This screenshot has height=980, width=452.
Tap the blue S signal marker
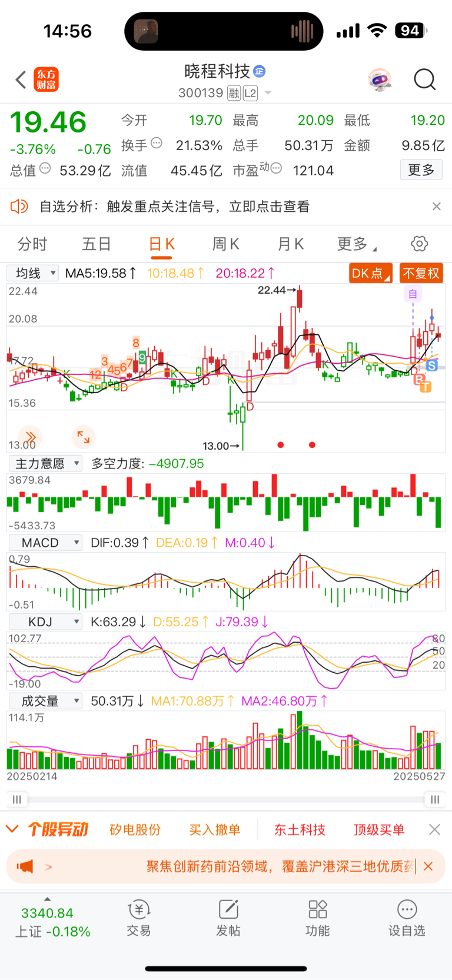pos(432,366)
